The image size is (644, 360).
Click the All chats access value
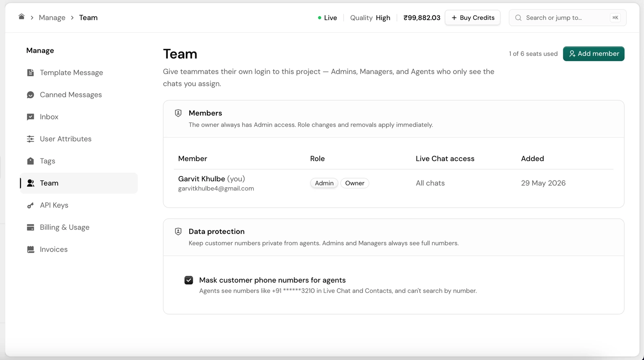(430, 183)
